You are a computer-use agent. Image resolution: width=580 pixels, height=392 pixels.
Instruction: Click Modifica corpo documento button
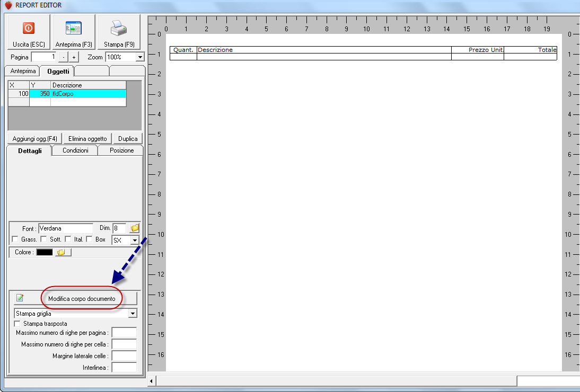point(75,299)
